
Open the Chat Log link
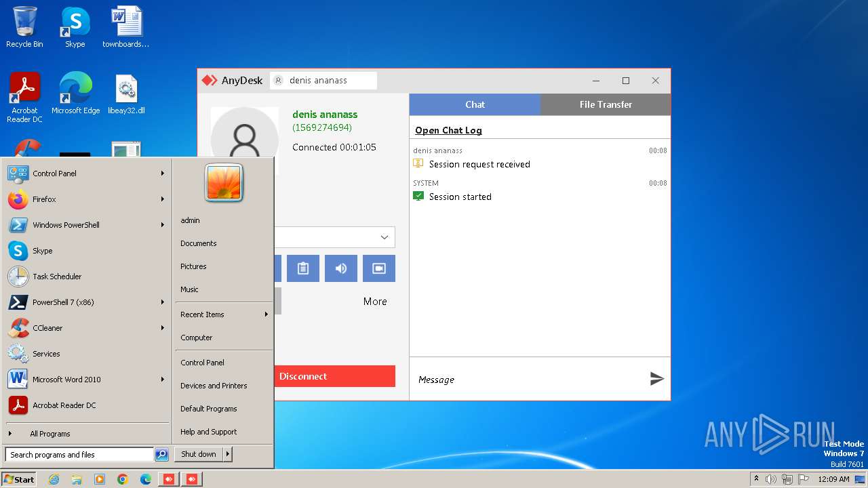coord(448,130)
